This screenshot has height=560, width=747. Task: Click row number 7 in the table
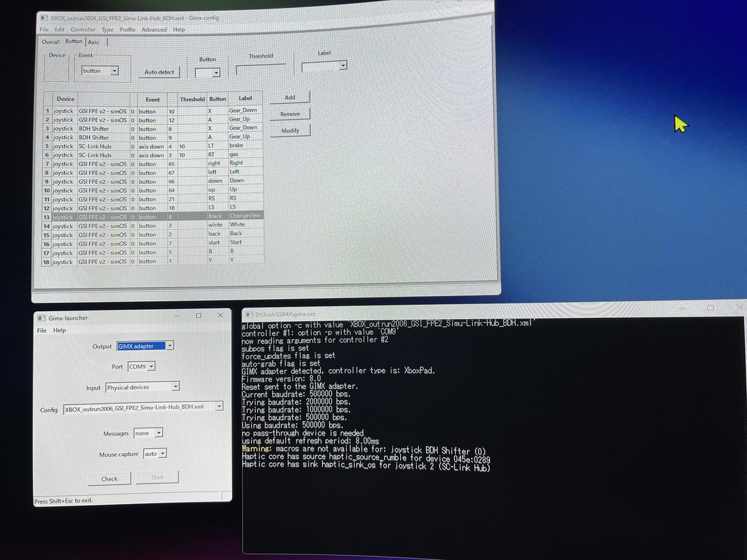47,164
